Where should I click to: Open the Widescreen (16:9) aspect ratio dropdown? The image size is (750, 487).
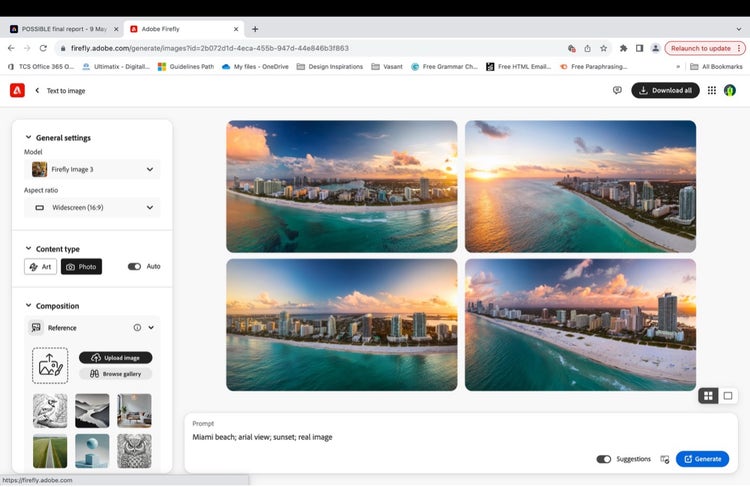[x=92, y=208]
